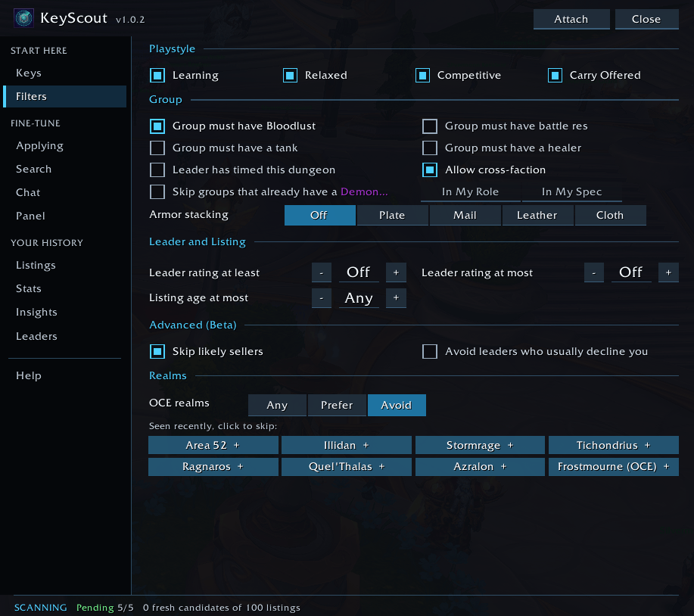Uncheck the Competitive playstyle box
The image size is (694, 616).
423,75
